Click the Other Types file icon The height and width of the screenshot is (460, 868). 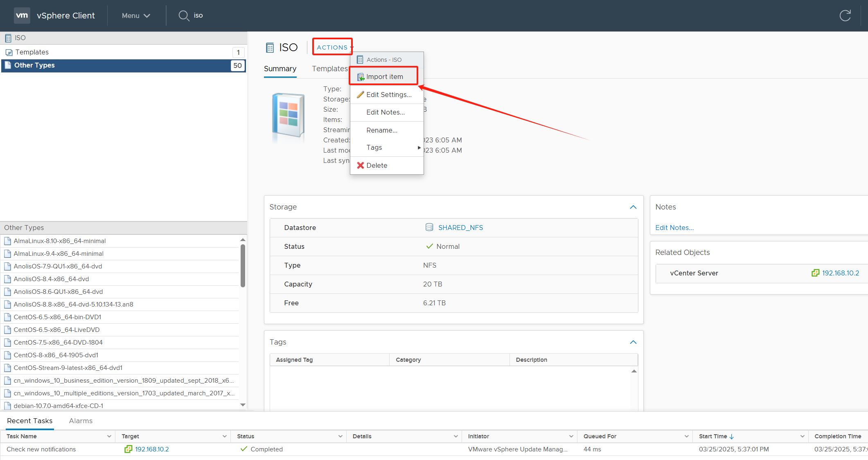click(8, 65)
